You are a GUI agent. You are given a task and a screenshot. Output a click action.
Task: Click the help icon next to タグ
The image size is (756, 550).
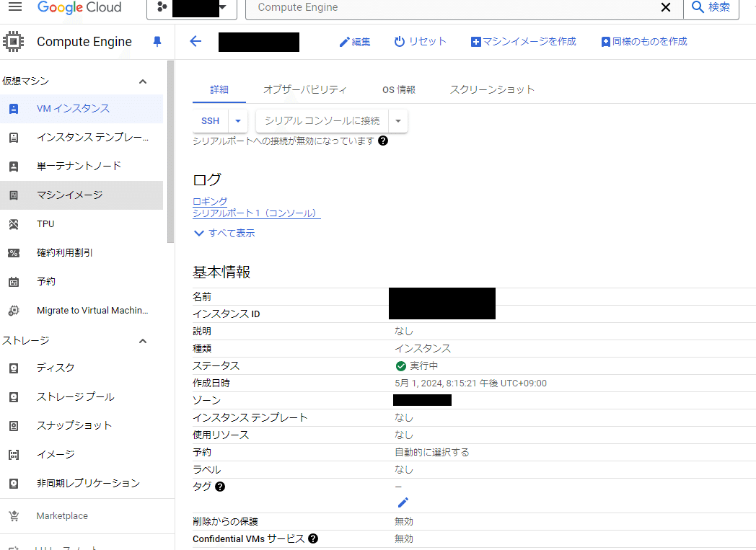[219, 487]
